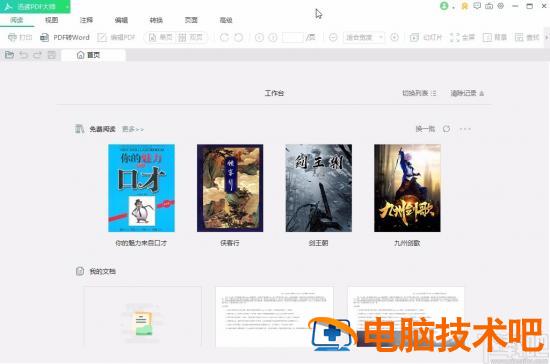Viewport: 550px width, 364px height.
Task: Click the PDF转Word conversion button
Action: pyautogui.click(x=65, y=37)
